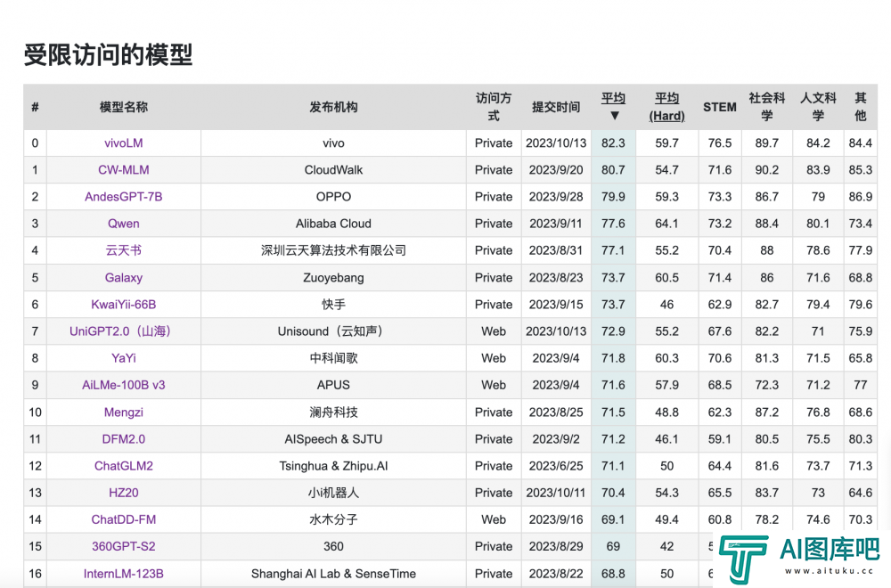This screenshot has height=588, width=891.
Task: Click the 模型名称 column header
Action: click(x=123, y=107)
